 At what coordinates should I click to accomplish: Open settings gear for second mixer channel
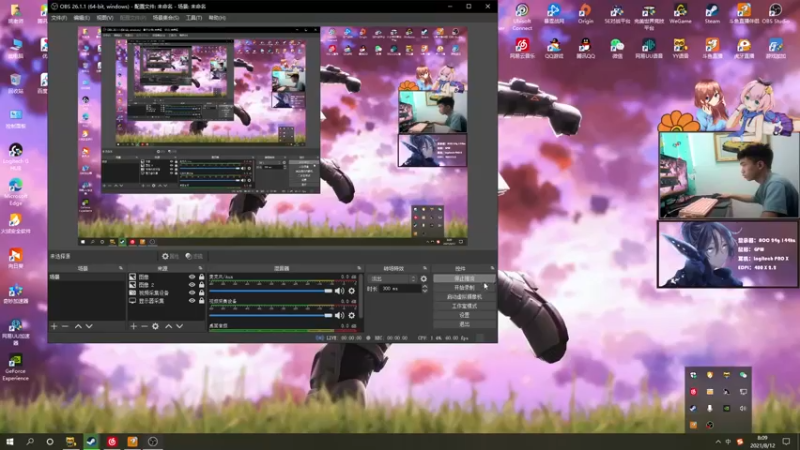click(x=352, y=315)
